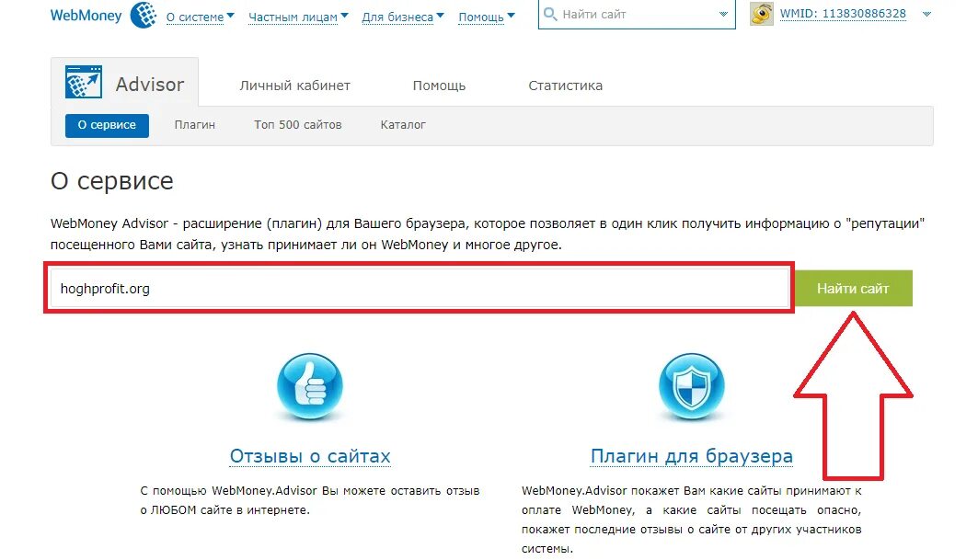This screenshot has width=978, height=560.
Task: Click the thumbs-up reviews icon
Action: pyautogui.click(x=310, y=386)
